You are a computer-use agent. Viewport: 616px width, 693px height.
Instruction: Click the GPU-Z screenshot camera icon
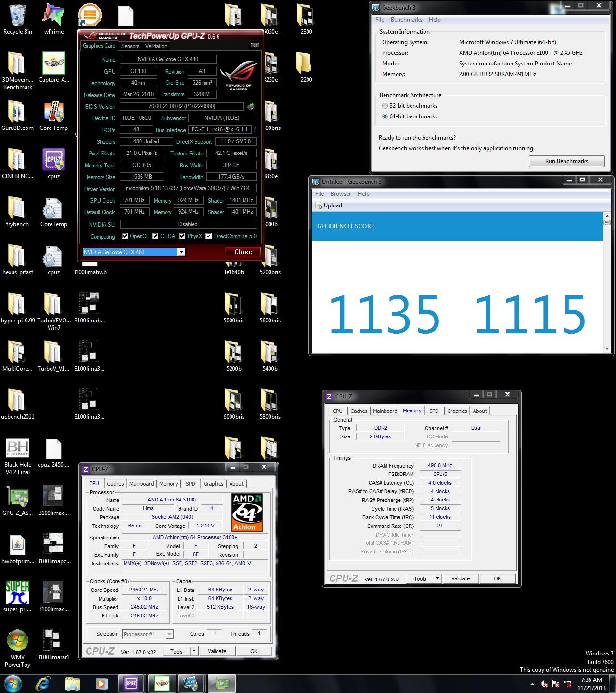click(255, 45)
